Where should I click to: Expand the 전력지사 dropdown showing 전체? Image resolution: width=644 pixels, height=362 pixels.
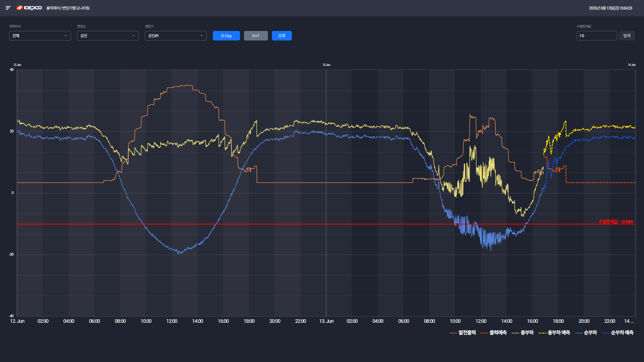click(40, 36)
